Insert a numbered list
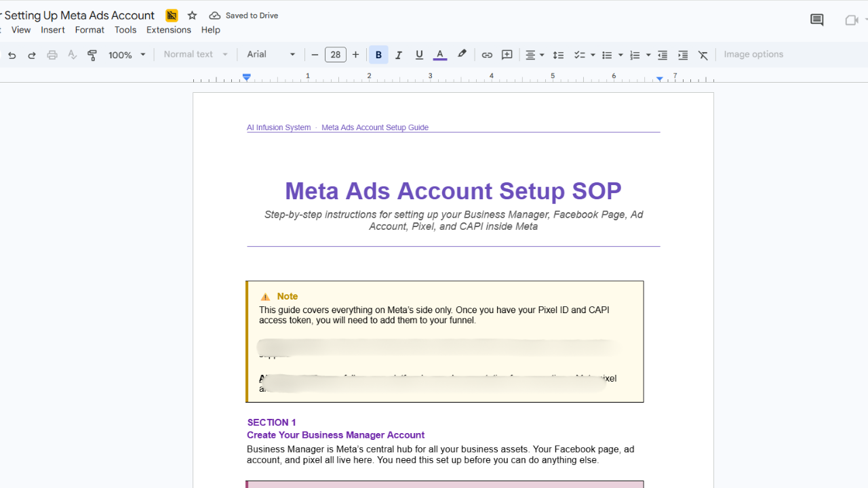This screenshot has height=488, width=868. [x=635, y=55]
